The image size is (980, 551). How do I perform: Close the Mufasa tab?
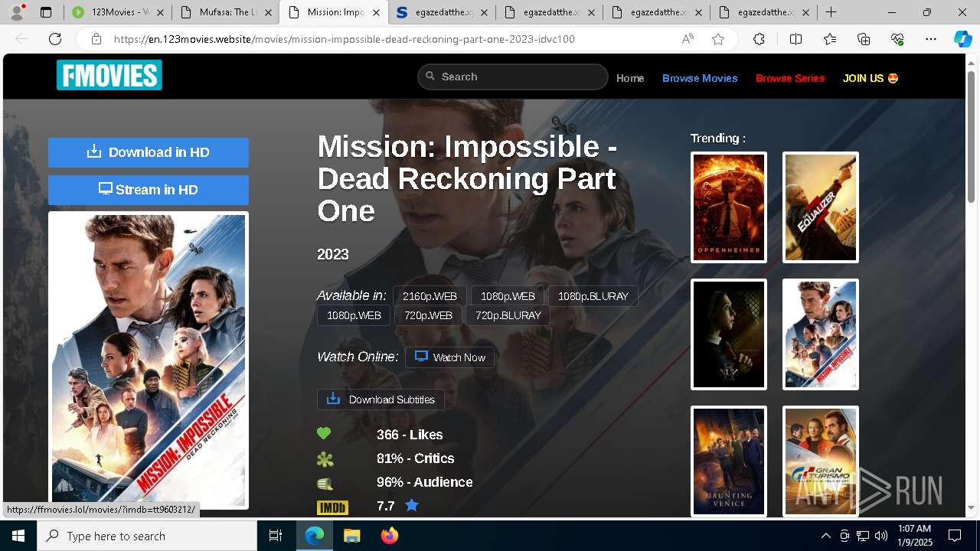(268, 13)
